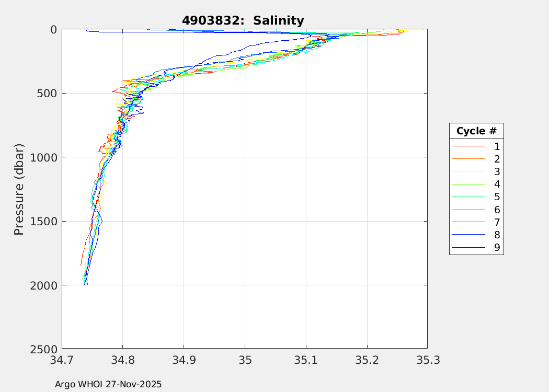This screenshot has height=392, width=549.
Task: Click the plot title "4903832: Salinity"
Action: tap(243, 21)
